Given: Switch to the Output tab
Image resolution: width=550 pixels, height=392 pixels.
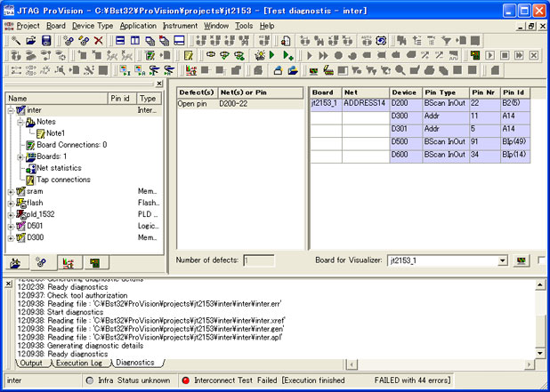Looking at the screenshot, I should pyautogui.click(x=32, y=363).
